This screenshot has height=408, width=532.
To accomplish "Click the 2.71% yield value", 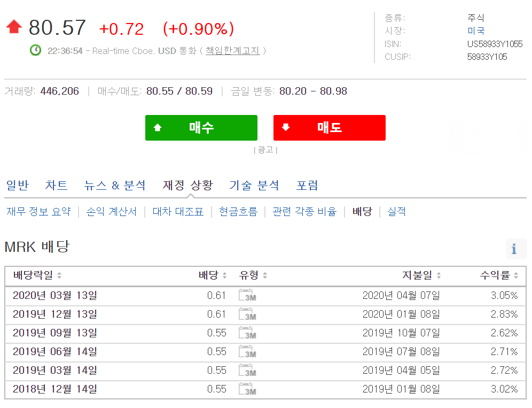I will point(504,351).
